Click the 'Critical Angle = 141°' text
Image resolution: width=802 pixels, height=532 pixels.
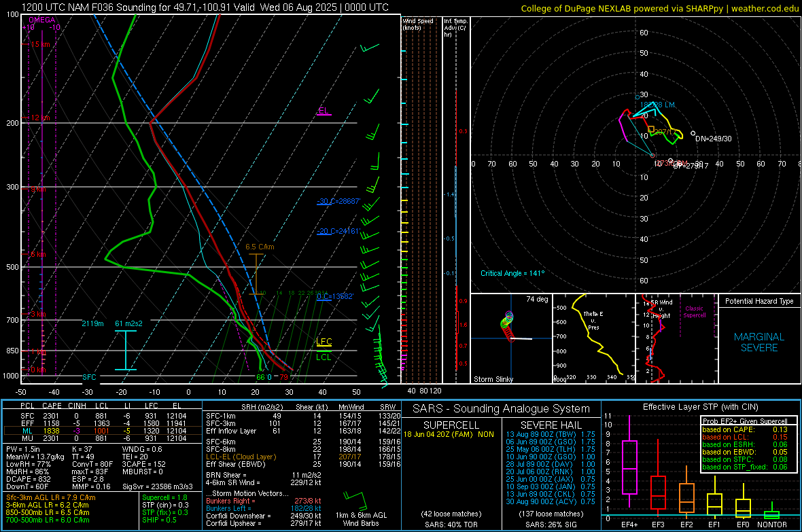(x=512, y=273)
